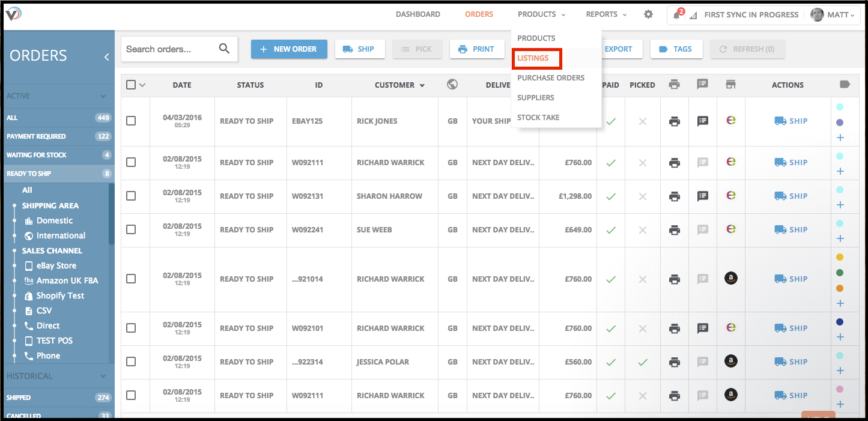Tick the select-all orders checkbox
Screen dimensions: 868x421
tap(131, 85)
